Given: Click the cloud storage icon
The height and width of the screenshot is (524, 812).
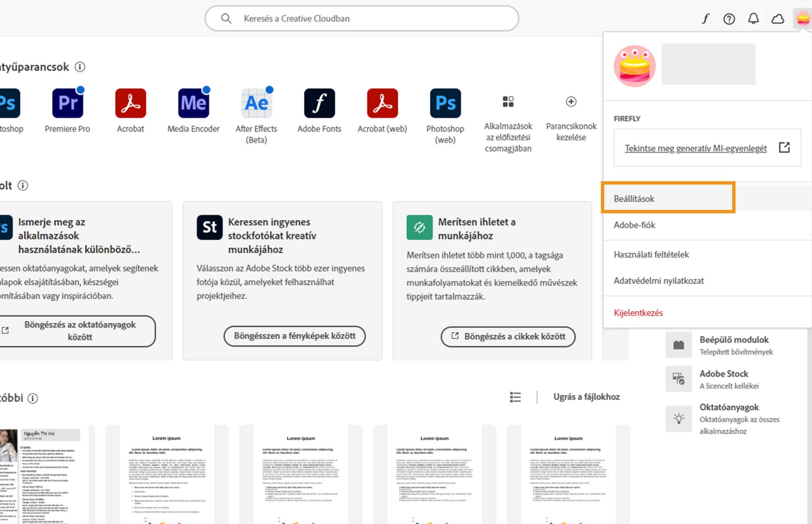Looking at the screenshot, I should point(778,19).
